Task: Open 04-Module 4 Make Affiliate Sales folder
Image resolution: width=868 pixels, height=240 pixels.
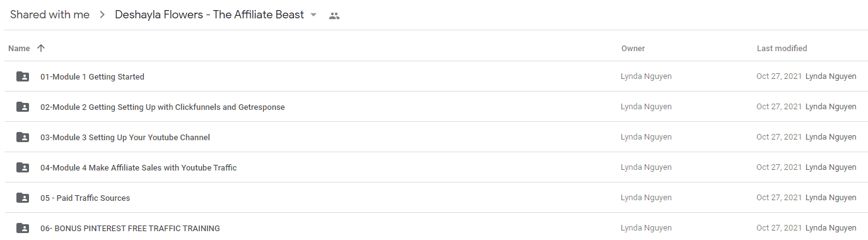Action: click(x=139, y=167)
